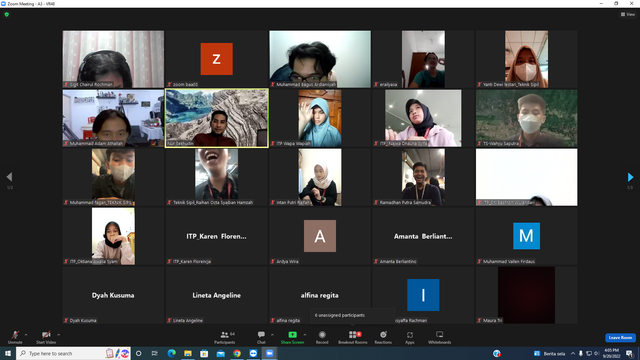Select ITP Wapa Wapiah's video tile
The image size is (640, 360).
coord(320,118)
